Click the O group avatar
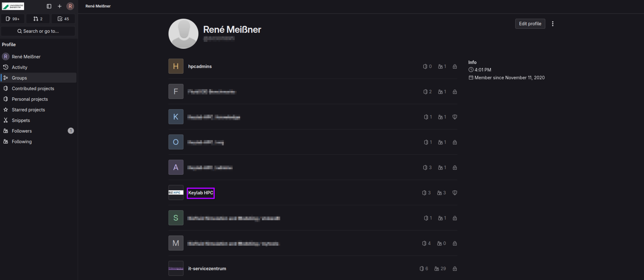The image size is (644, 280). coord(176,142)
